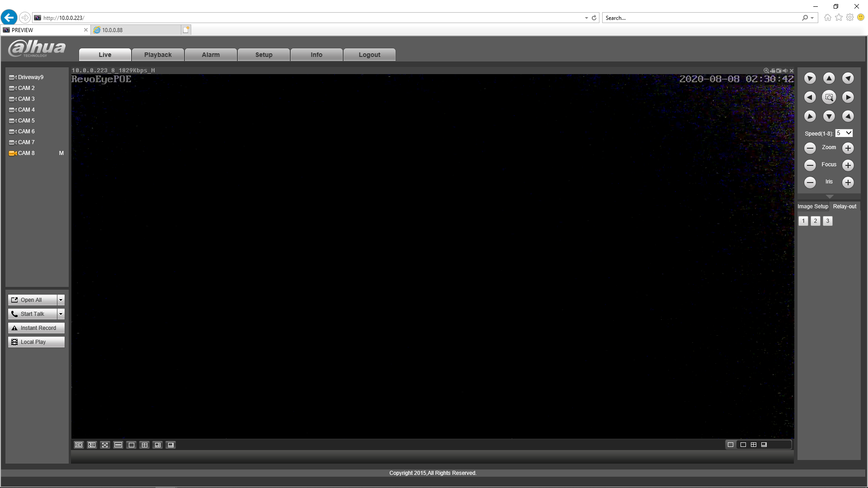Click the Zoom minus button

(810, 148)
